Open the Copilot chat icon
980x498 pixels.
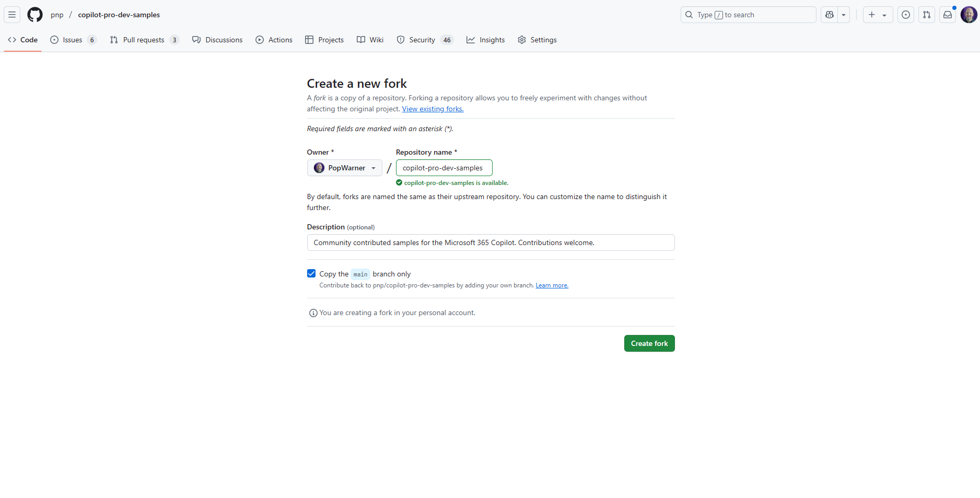830,15
